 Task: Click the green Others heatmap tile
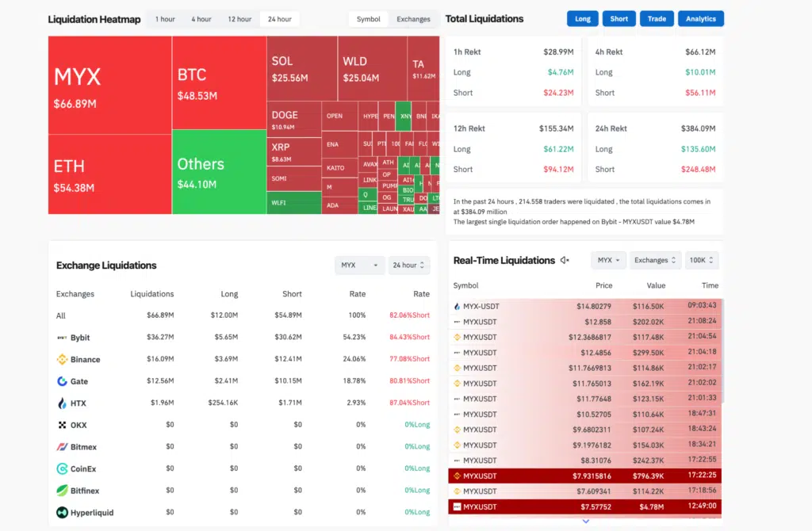(x=219, y=172)
